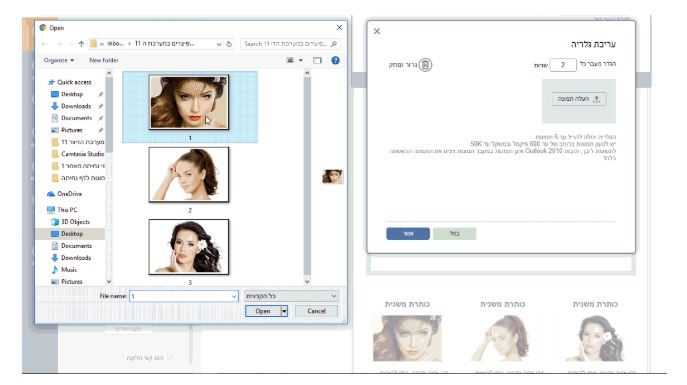Click the help question mark icon

pyautogui.click(x=335, y=60)
